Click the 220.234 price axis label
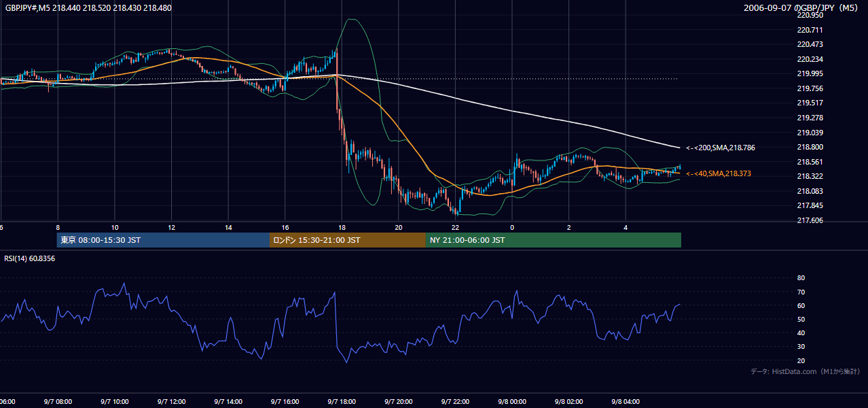The image size is (868, 408). tap(810, 59)
